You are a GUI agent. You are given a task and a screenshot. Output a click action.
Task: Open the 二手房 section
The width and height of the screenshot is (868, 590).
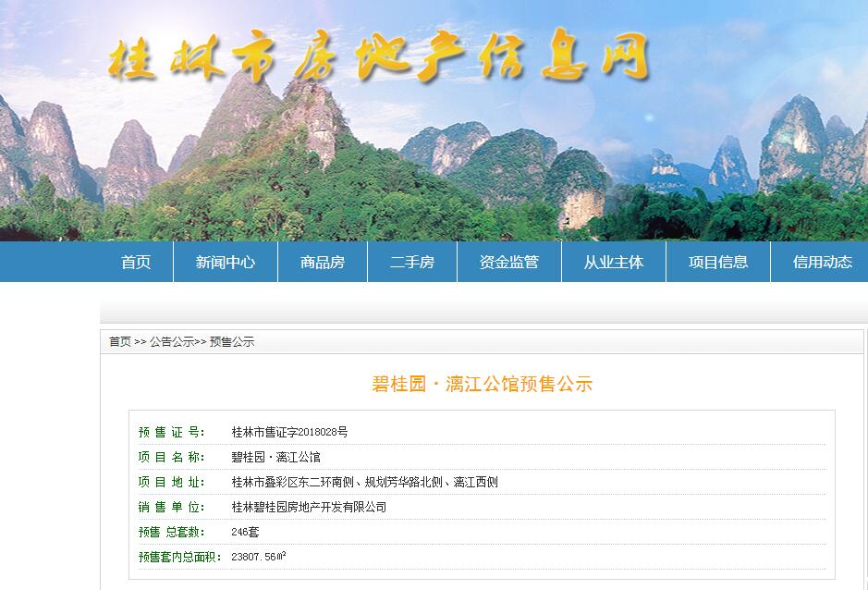411,262
